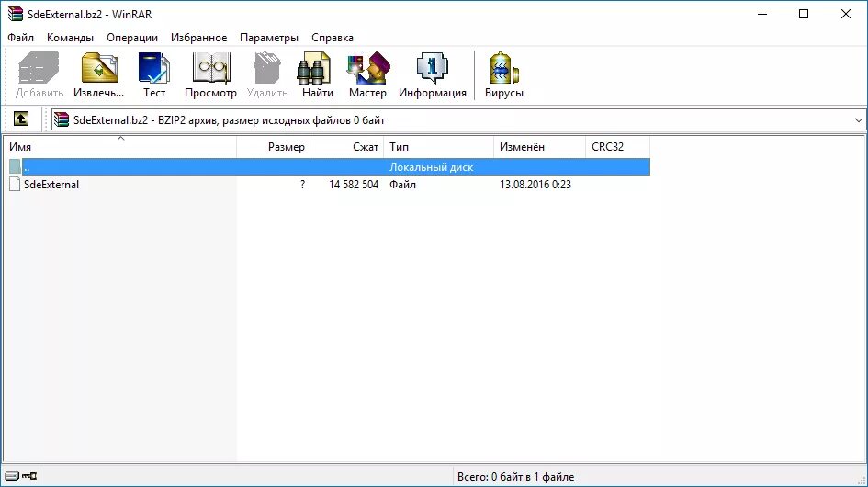Click the parent folder '..' icon
Viewport: 868px width, 487px height.
[15, 166]
